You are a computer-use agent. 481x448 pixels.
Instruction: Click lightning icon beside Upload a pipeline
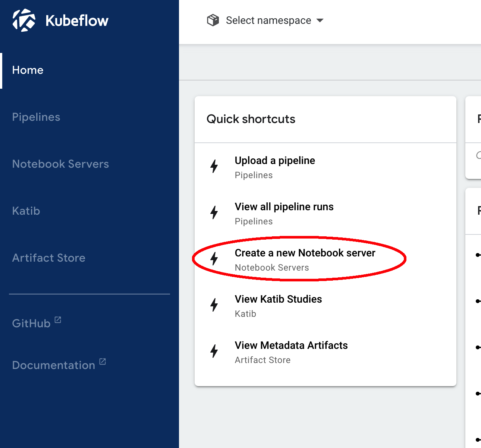[214, 166]
